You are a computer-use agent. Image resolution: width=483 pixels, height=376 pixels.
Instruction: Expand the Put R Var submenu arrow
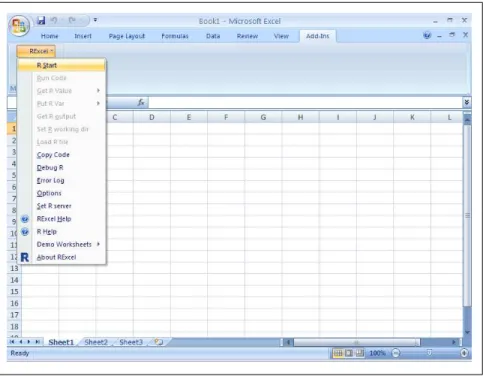coord(98,103)
